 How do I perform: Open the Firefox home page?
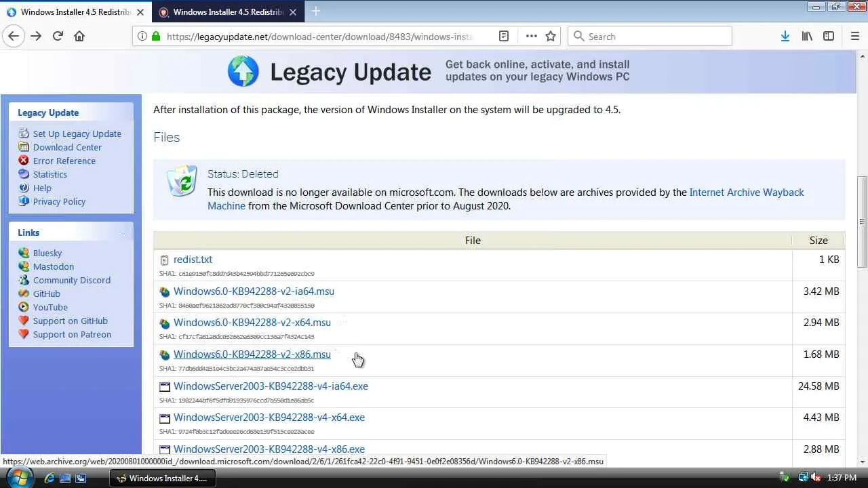pos(79,37)
